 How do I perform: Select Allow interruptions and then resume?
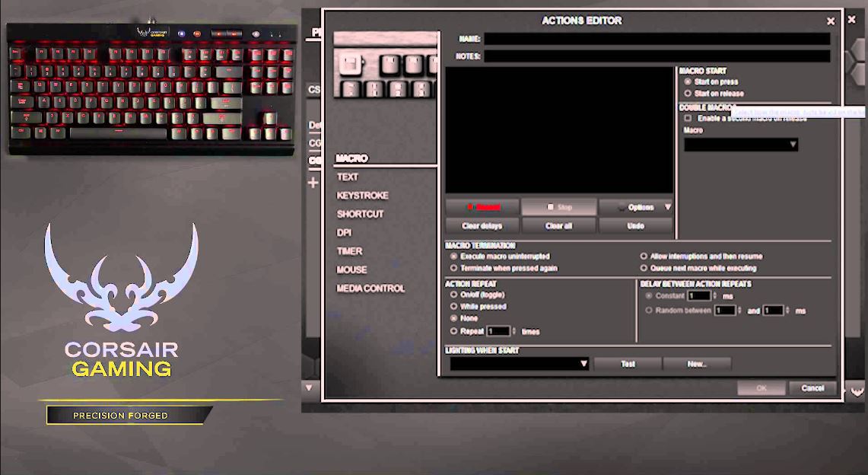[644, 257]
